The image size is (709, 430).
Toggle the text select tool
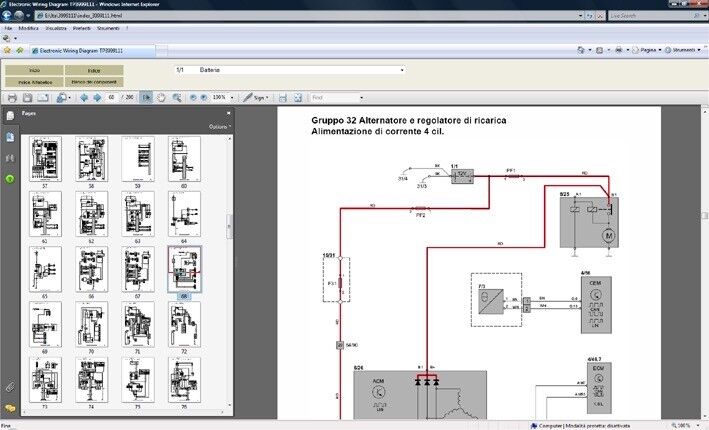(x=147, y=97)
